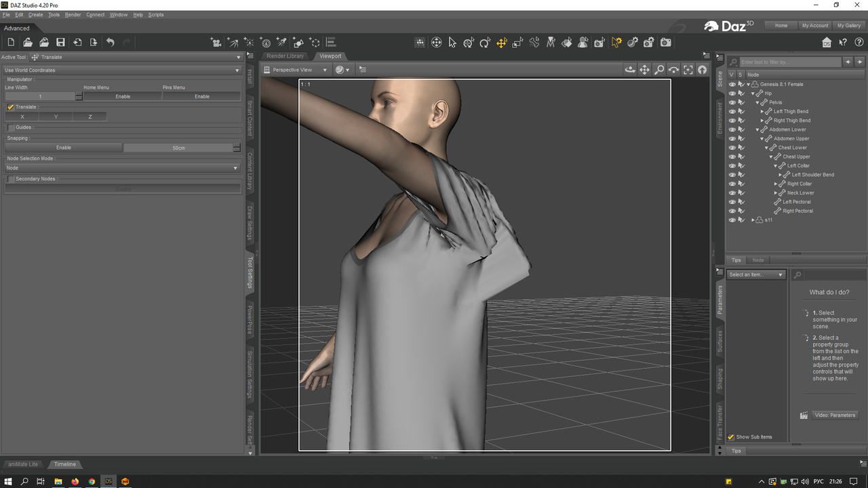
Task: Click the Chrome icon in the taskbar
Action: 92,481
